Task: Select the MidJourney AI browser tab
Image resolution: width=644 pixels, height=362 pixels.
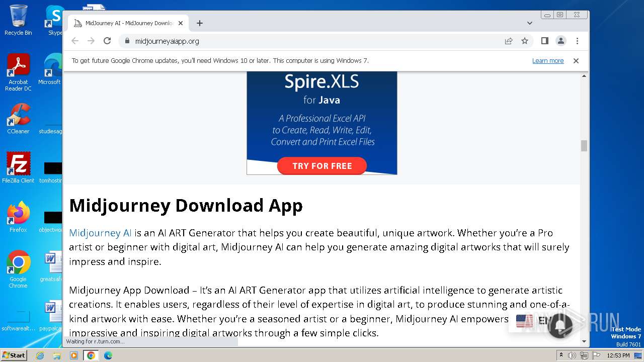Action: [x=128, y=23]
